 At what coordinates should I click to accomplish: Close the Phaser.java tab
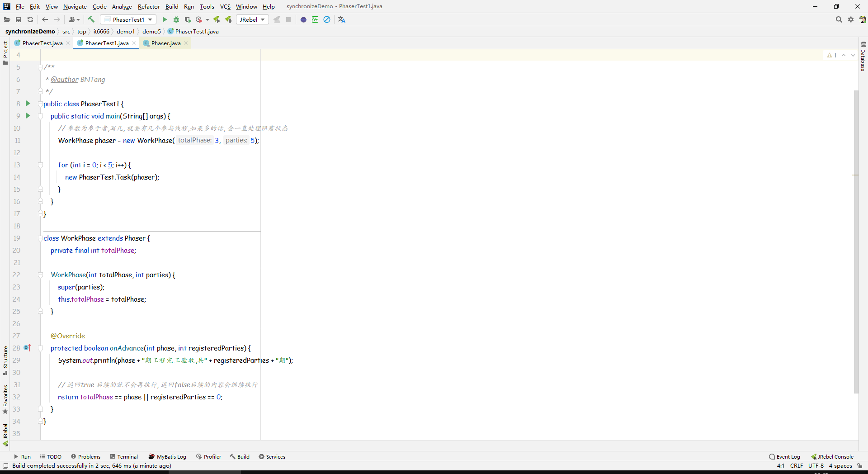(x=186, y=43)
